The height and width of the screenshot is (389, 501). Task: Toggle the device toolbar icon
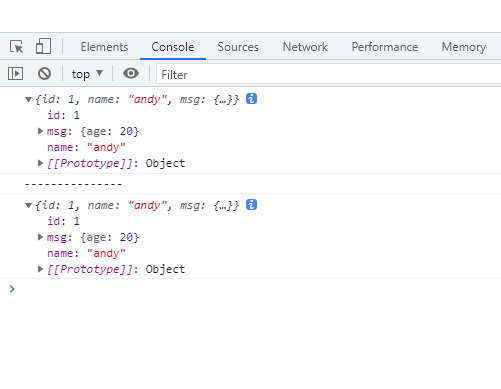(x=43, y=46)
